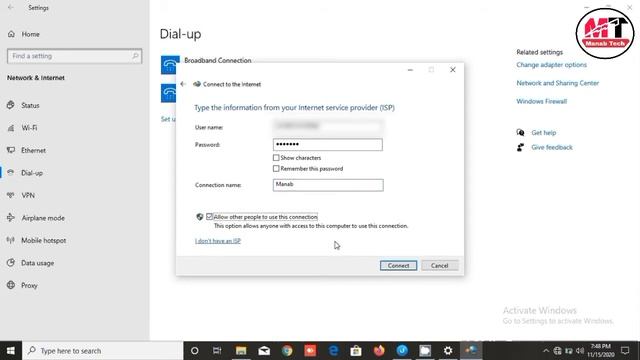Open Microsoft Edge from the taskbar
640x360 pixels.
pos(333,351)
